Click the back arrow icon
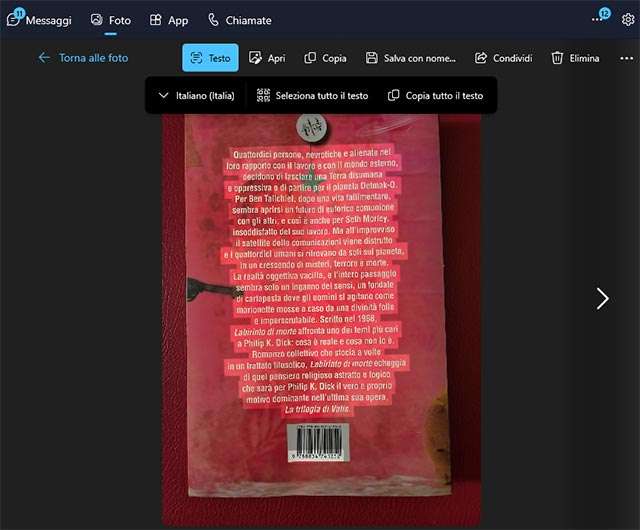 [x=44, y=58]
